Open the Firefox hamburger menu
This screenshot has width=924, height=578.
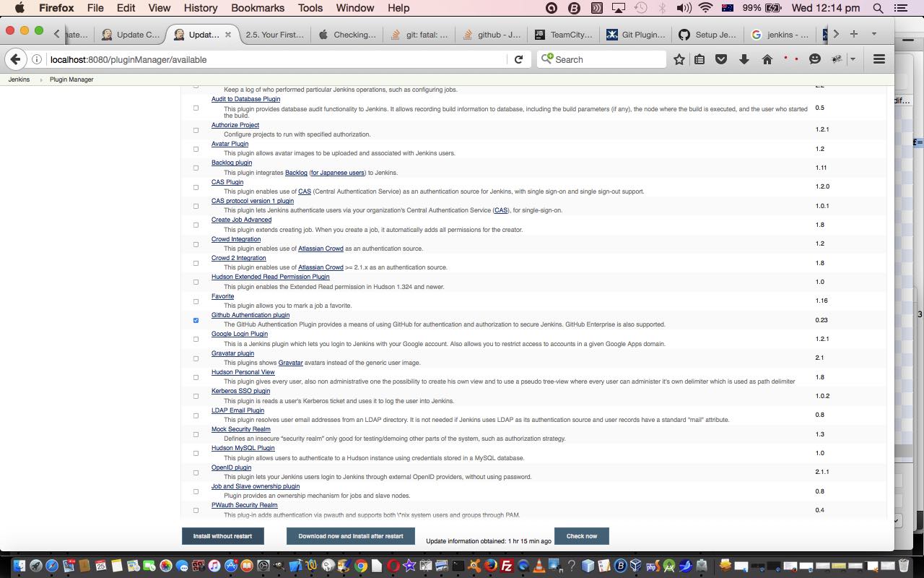[x=879, y=59]
